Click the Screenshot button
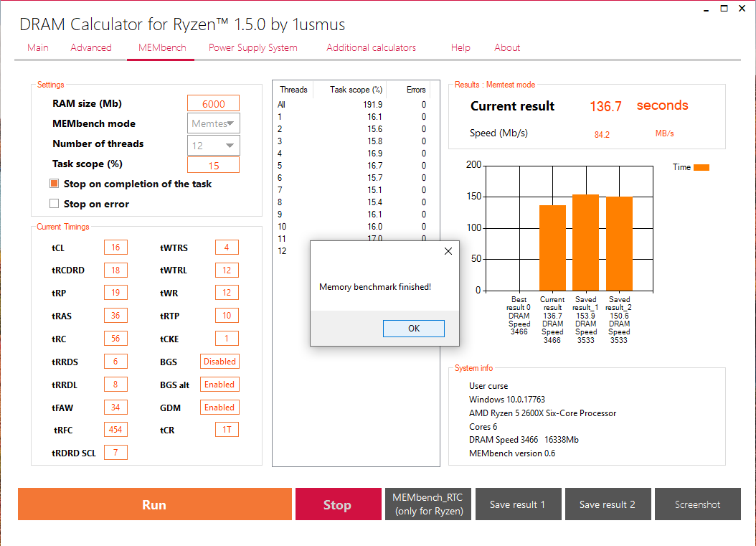 (x=698, y=504)
